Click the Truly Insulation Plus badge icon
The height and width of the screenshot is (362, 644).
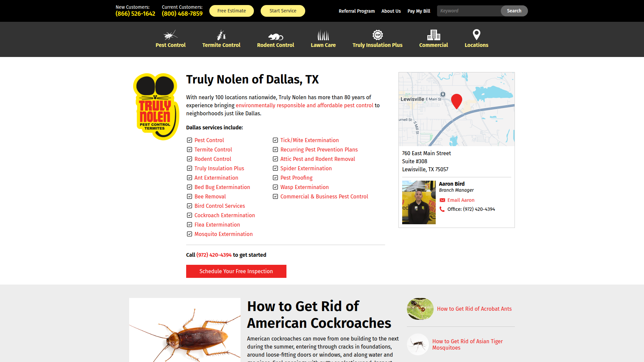click(377, 35)
